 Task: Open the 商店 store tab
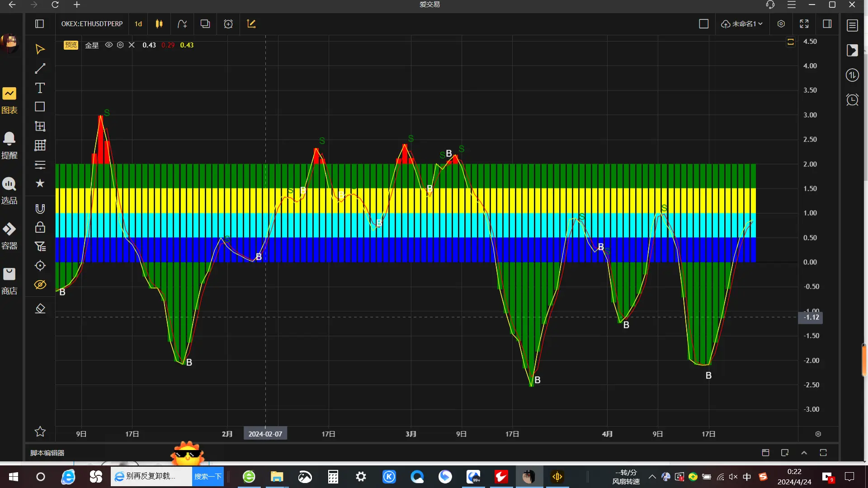tap(9, 281)
